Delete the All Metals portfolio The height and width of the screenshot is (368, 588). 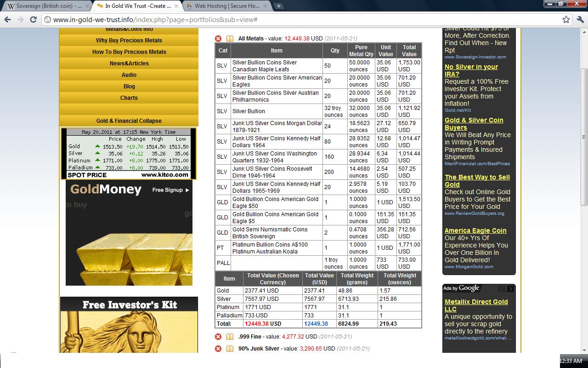point(218,39)
